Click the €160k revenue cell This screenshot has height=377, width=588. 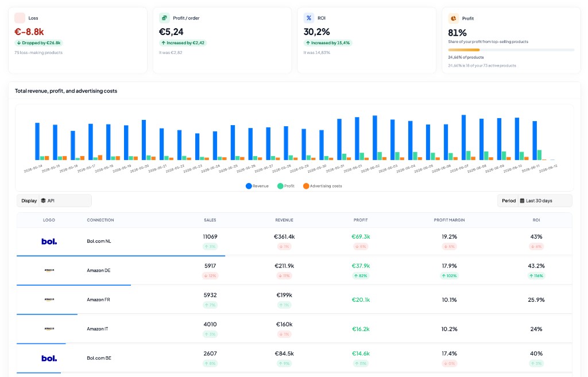[284, 324]
